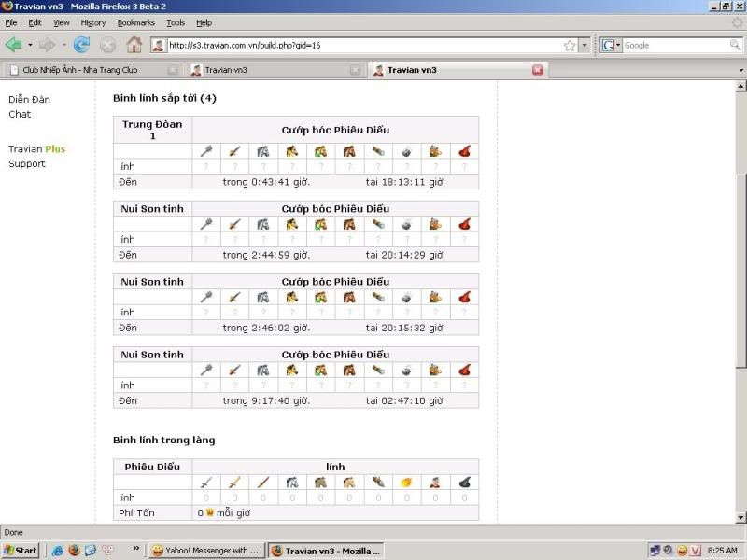
Task: Open the Home page icon
Action: pos(134,45)
